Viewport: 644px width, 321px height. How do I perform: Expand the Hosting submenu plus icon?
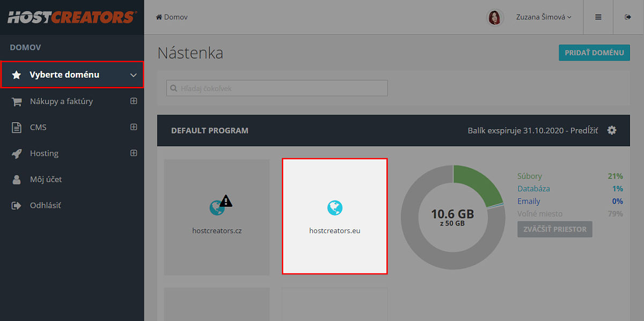[x=134, y=153]
